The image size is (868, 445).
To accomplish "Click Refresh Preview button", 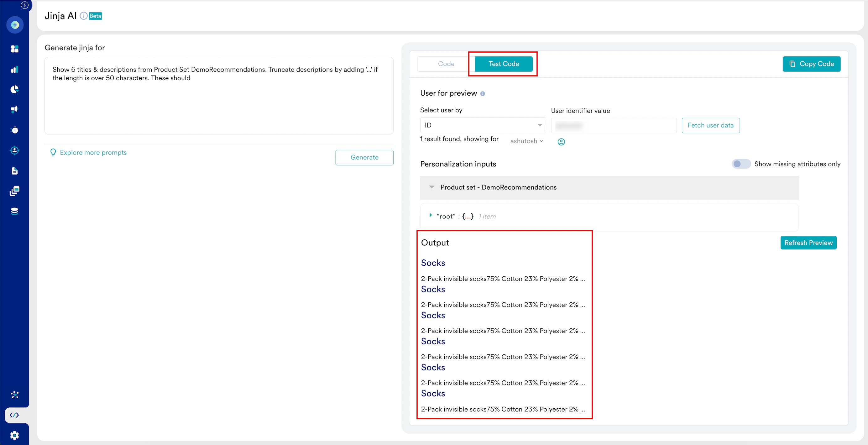I will click(x=808, y=243).
